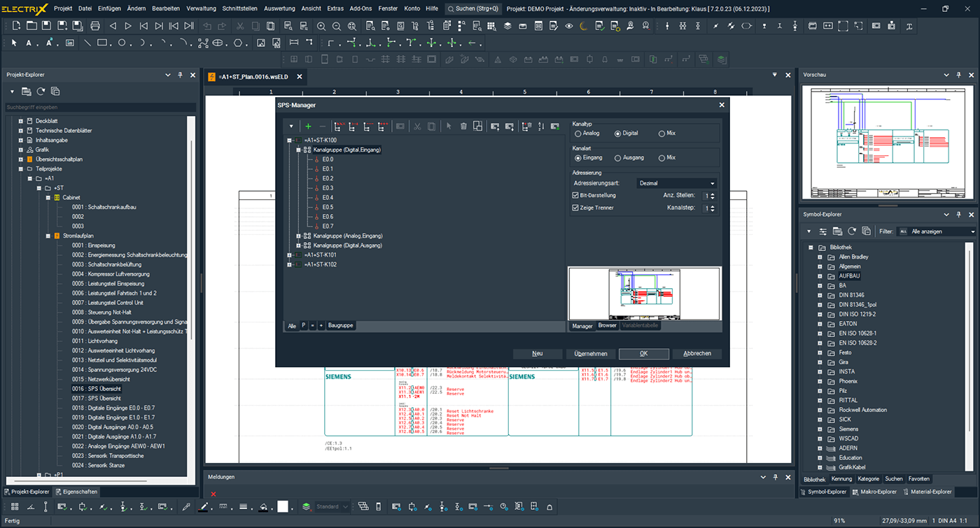Click the SPS-Manager preview thumbnail
Viewport: 980px width, 528px height.
point(644,294)
